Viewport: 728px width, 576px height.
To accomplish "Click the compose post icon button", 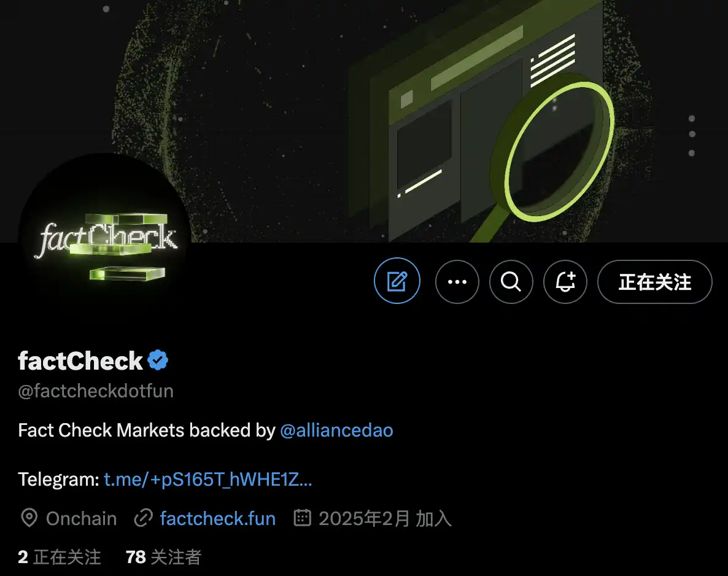I will 397,281.
